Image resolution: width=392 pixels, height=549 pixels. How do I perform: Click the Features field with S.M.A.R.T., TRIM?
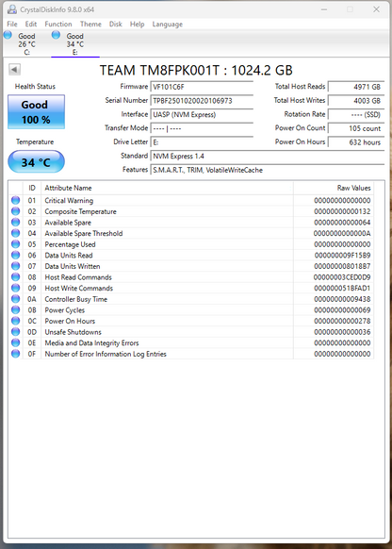click(x=268, y=170)
